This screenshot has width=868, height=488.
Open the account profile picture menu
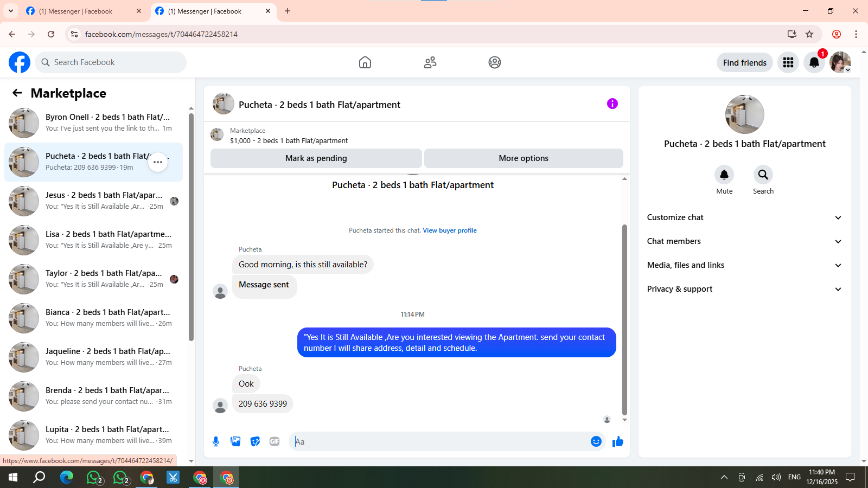[840, 62]
